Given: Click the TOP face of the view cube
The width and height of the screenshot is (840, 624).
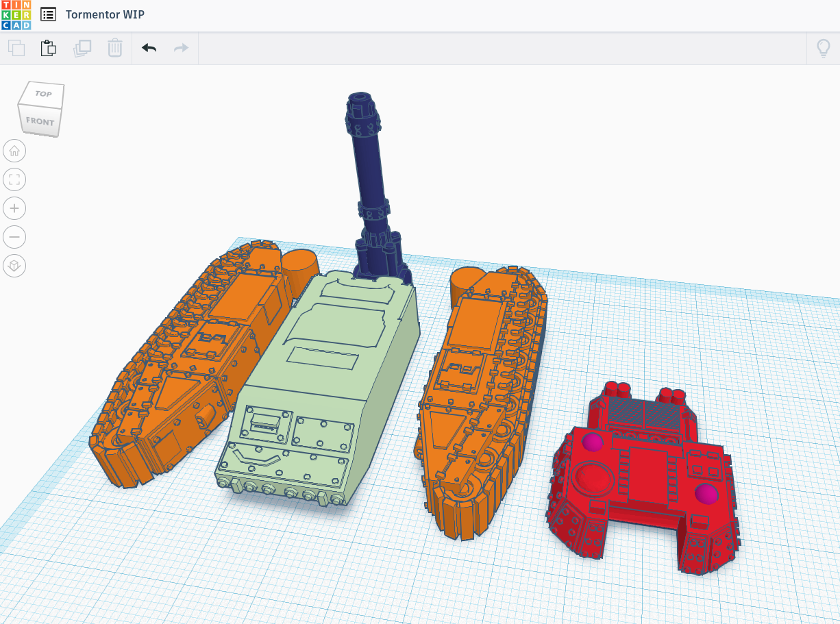Looking at the screenshot, I should click(43, 94).
